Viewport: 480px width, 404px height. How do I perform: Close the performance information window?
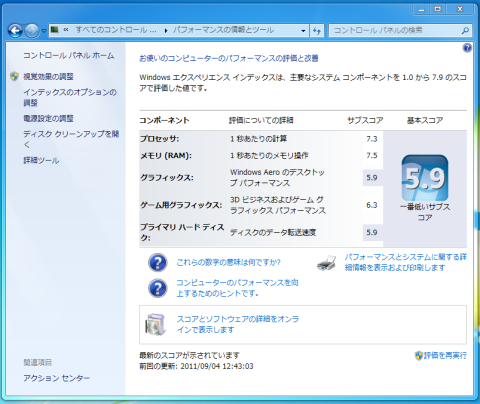click(460, 9)
